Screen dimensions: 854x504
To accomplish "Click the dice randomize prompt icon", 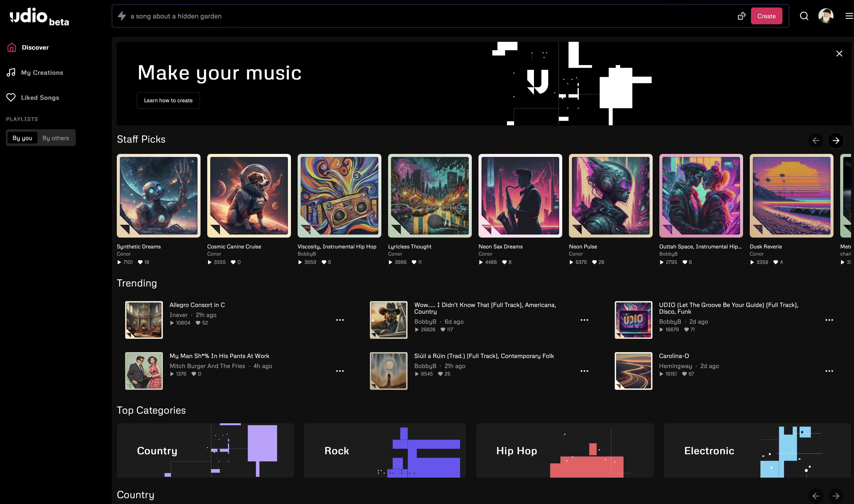I will [742, 16].
